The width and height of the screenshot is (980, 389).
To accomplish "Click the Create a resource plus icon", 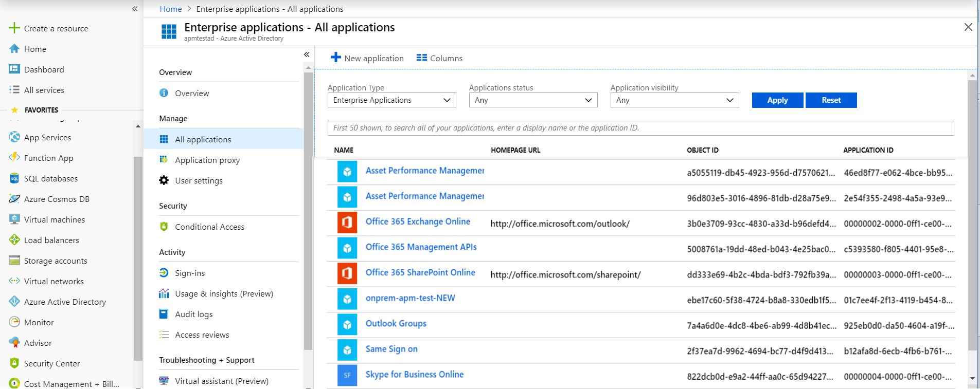I will pos(14,28).
